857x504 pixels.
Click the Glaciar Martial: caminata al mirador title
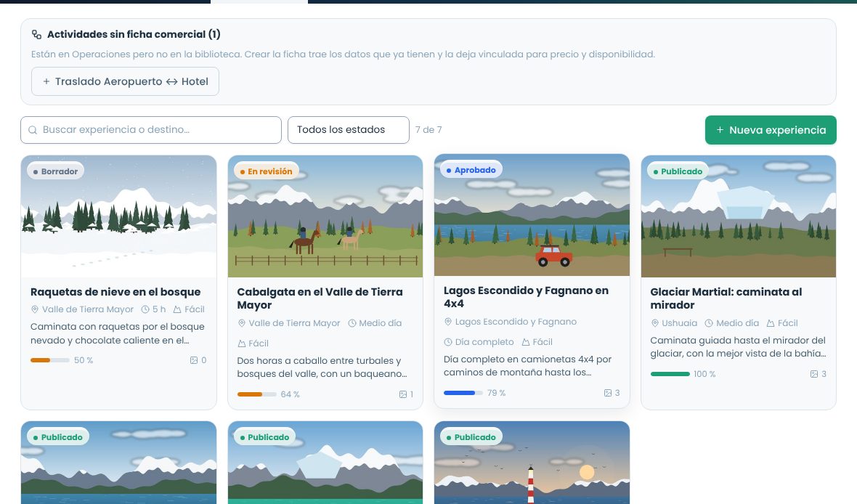[726, 298]
